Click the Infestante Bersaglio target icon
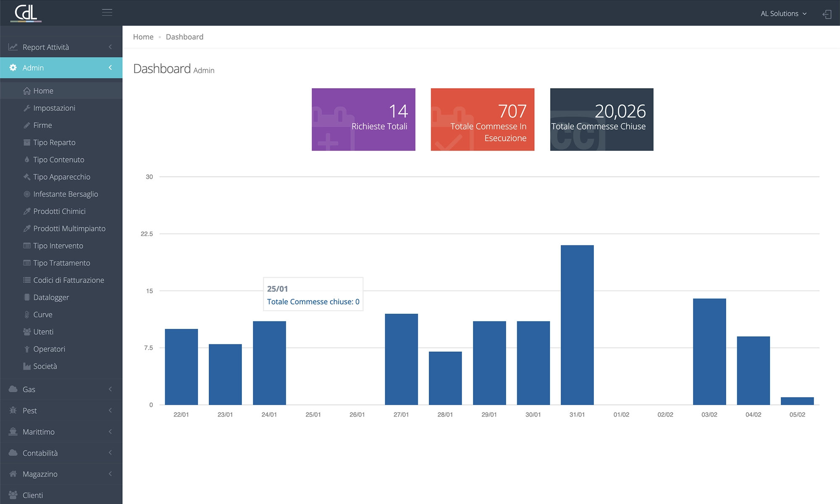Image resolution: width=840 pixels, height=504 pixels. tap(27, 194)
